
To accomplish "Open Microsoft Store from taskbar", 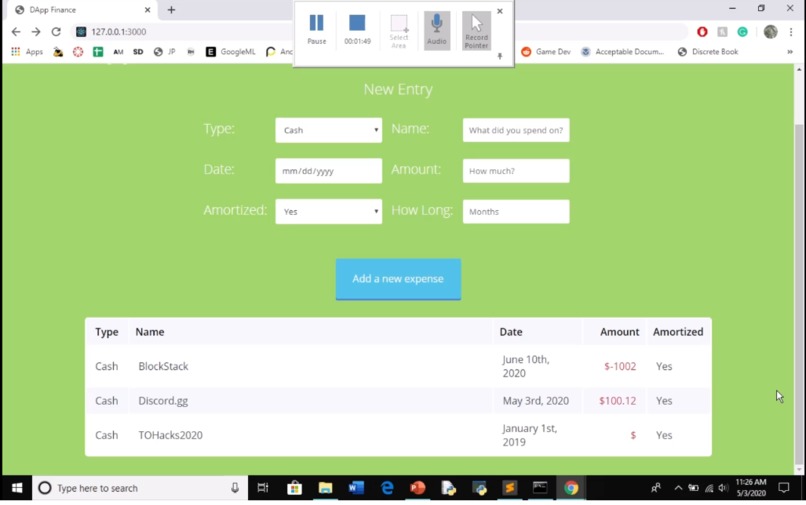I will [x=295, y=488].
